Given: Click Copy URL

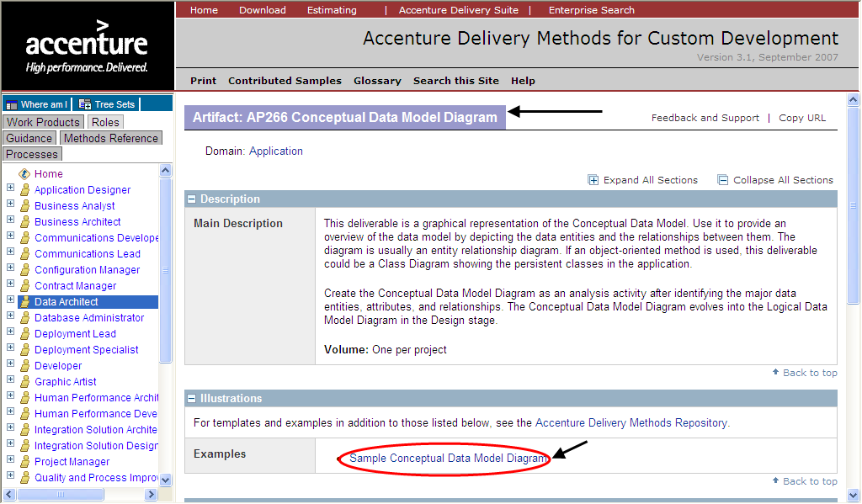Looking at the screenshot, I should (x=802, y=118).
